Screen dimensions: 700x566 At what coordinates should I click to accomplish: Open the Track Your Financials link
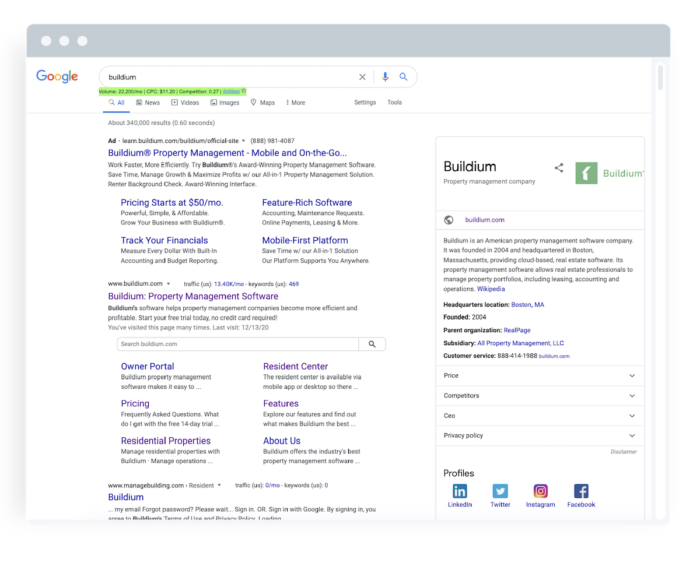pyautogui.click(x=164, y=241)
